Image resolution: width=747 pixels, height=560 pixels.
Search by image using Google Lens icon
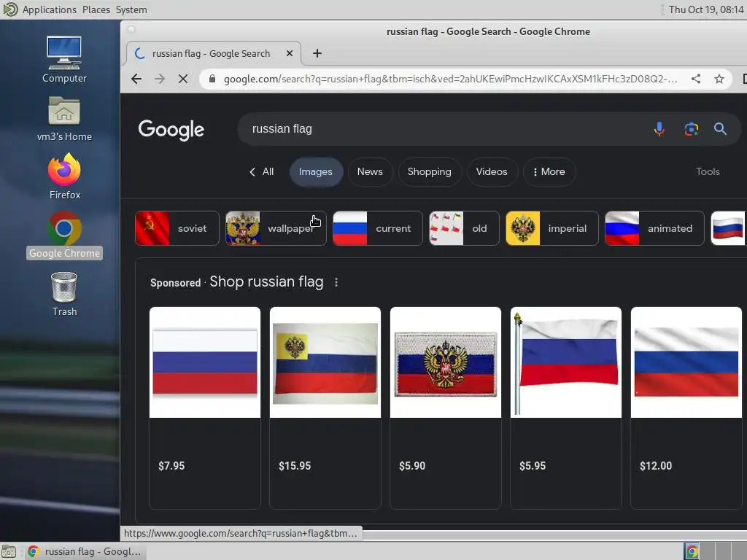coord(692,129)
